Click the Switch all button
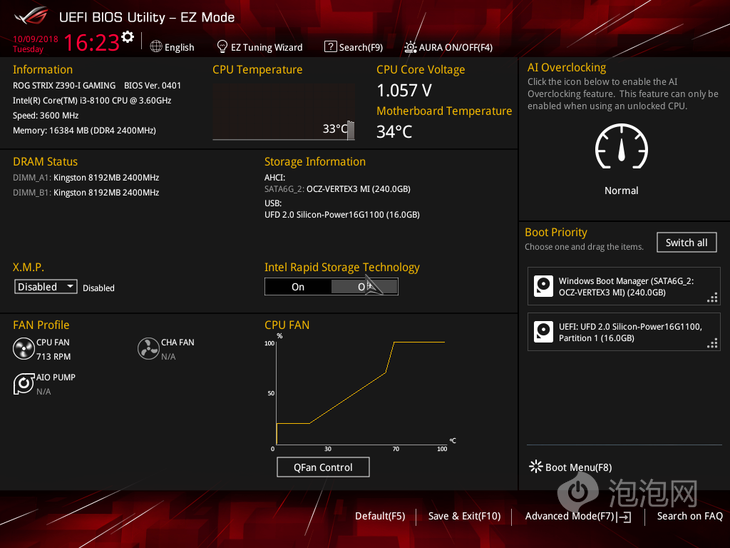Screen dimensions: 730x548 (x=686, y=243)
